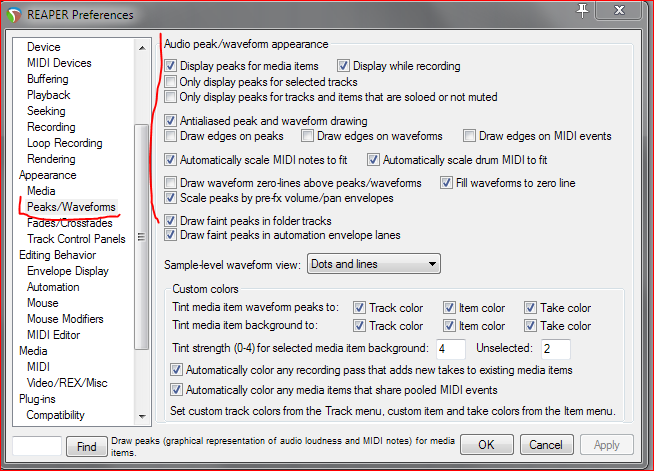This screenshot has height=471, width=654.
Task: Click the Find search text field
Action: tap(37, 446)
